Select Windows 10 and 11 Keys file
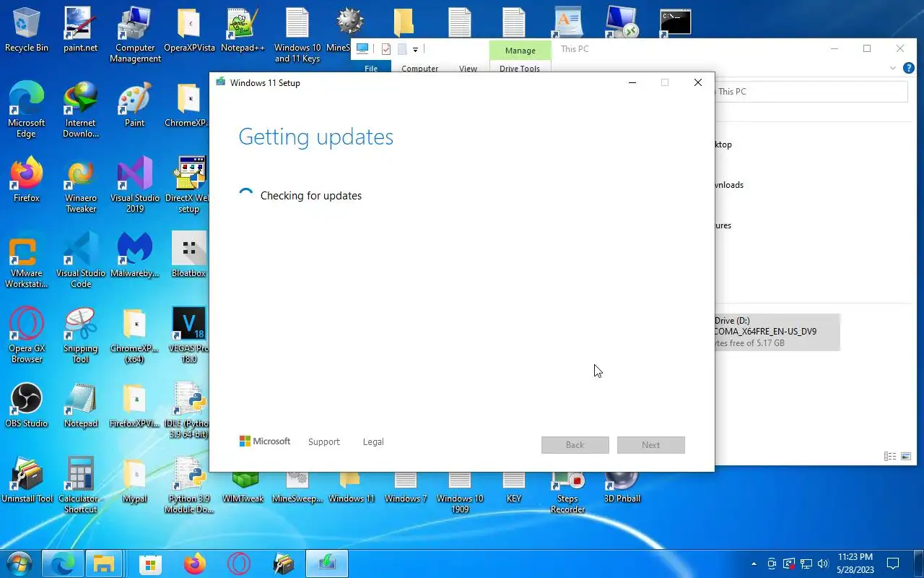 297,35
